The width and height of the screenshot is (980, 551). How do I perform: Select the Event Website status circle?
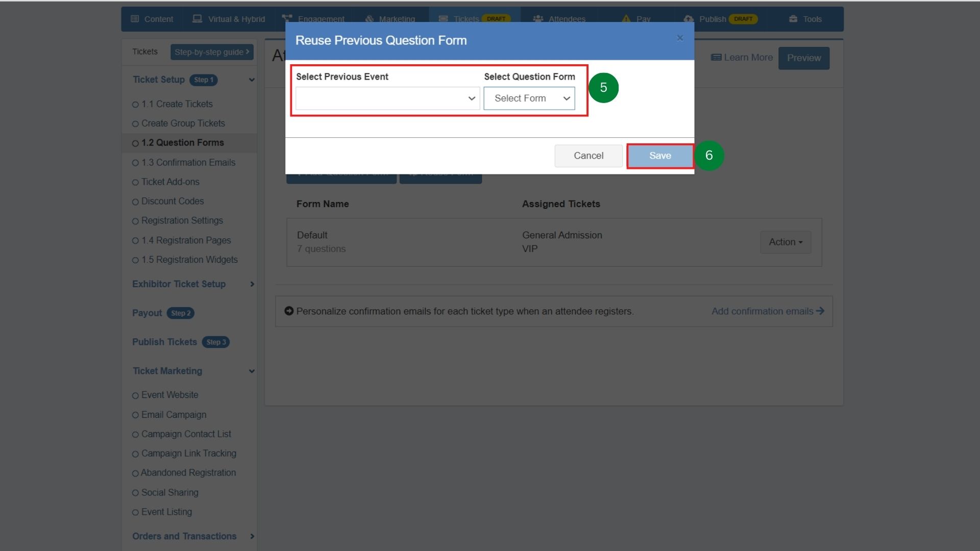tap(135, 395)
